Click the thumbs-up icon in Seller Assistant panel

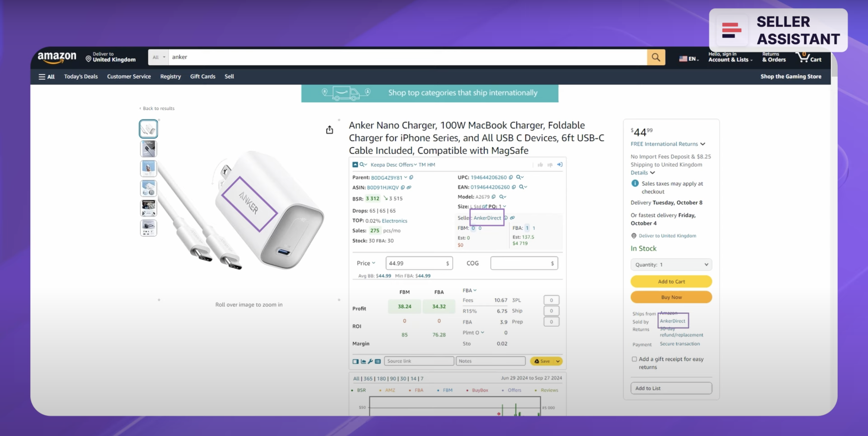(x=540, y=165)
